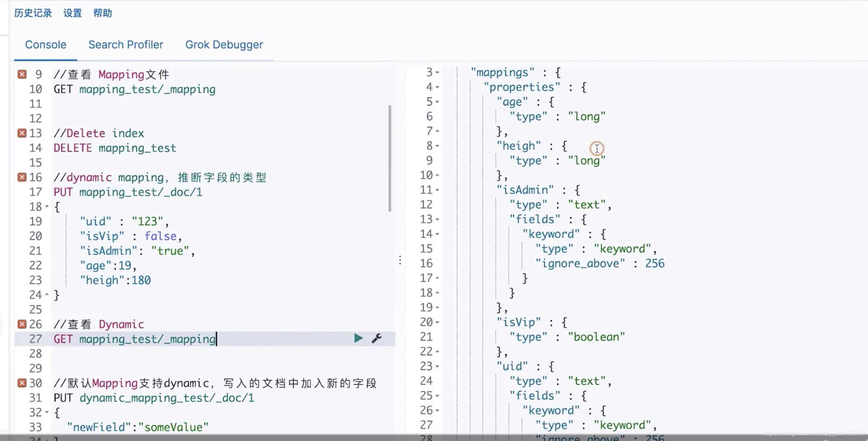Click the error marker on line 13
The width and height of the screenshot is (868, 441).
(22, 133)
